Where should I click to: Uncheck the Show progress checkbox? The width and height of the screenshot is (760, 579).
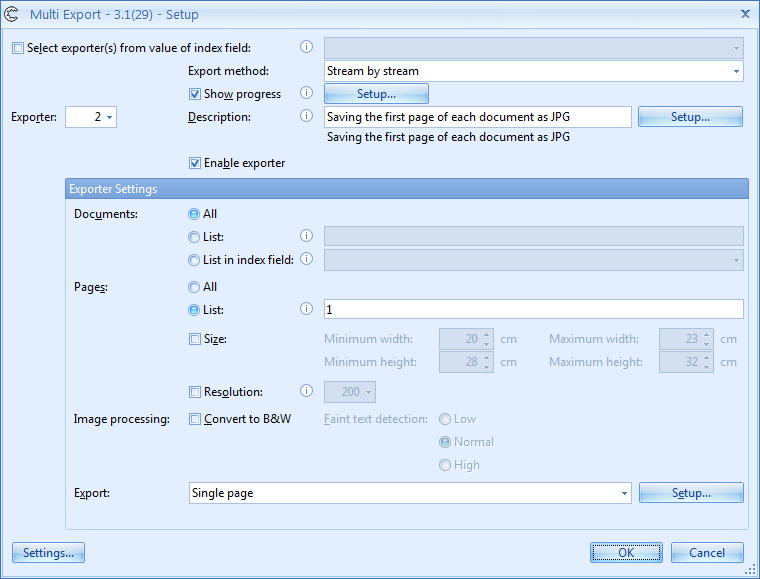[195, 94]
